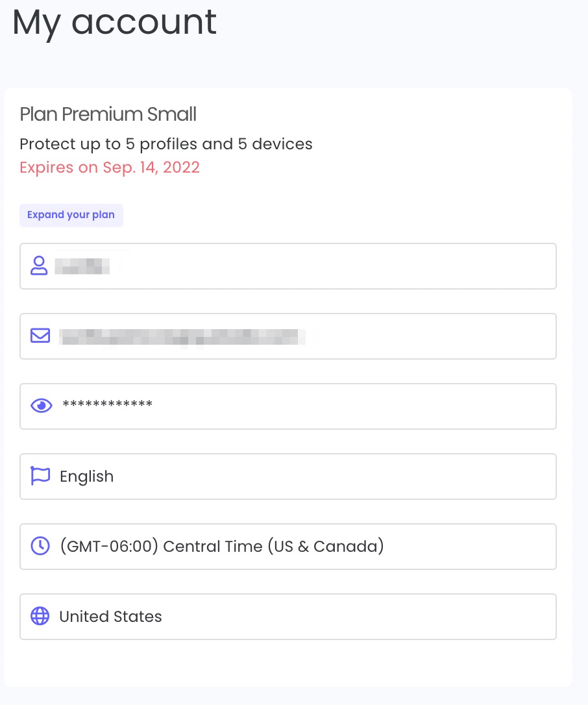The image size is (588, 705).
Task: Toggle password visibility with eye icon
Action: click(42, 406)
